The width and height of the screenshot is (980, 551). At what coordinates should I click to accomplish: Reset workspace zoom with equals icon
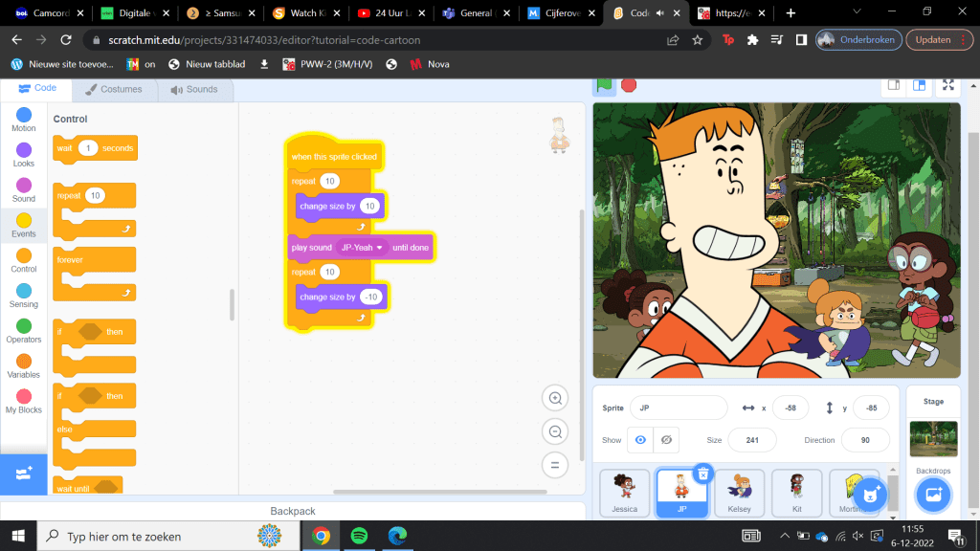[554, 466]
